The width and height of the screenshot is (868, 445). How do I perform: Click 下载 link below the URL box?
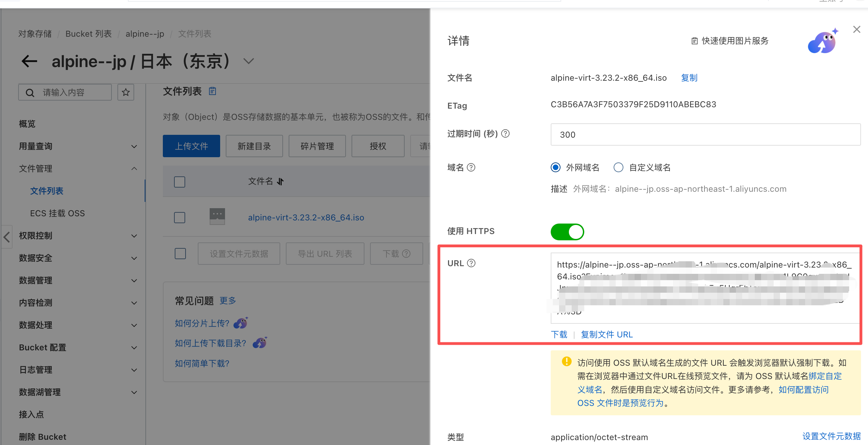(x=559, y=335)
